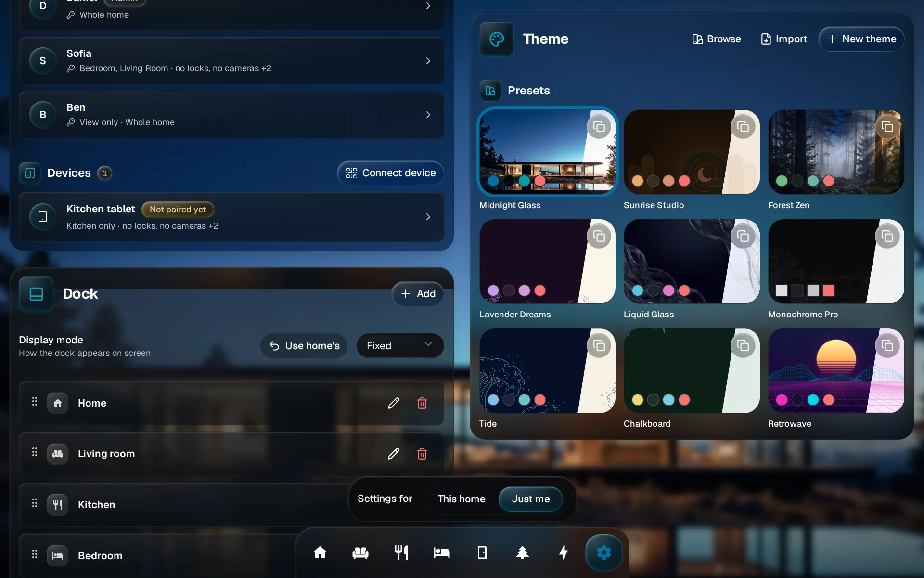Edit the Living room dock item
The width and height of the screenshot is (924, 578).
[394, 454]
